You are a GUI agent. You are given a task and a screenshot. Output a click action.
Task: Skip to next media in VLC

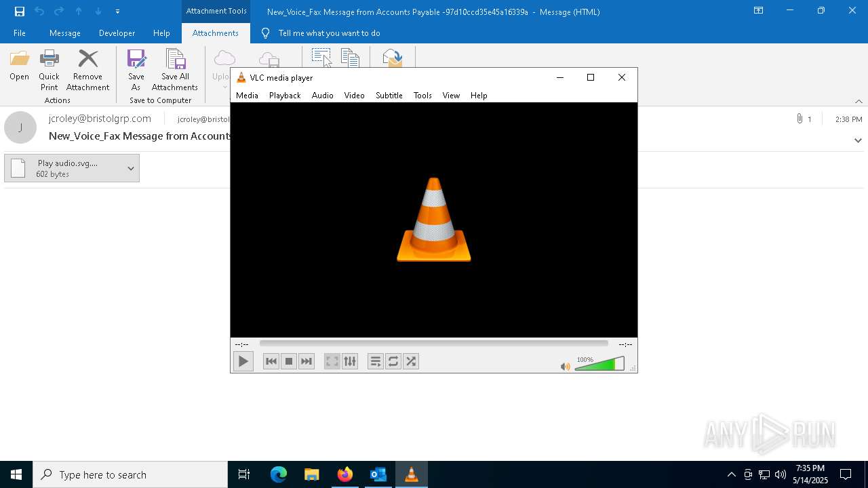tap(307, 361)
